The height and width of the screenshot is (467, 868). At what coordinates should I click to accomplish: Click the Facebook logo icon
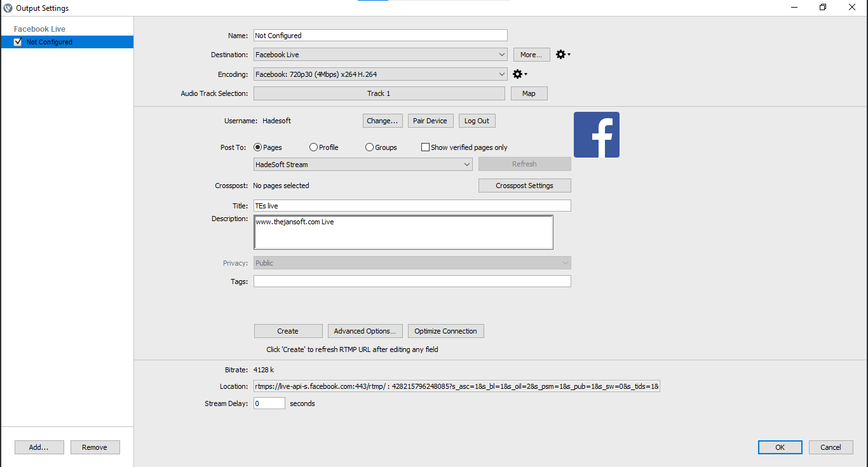(x=597, y=135)
